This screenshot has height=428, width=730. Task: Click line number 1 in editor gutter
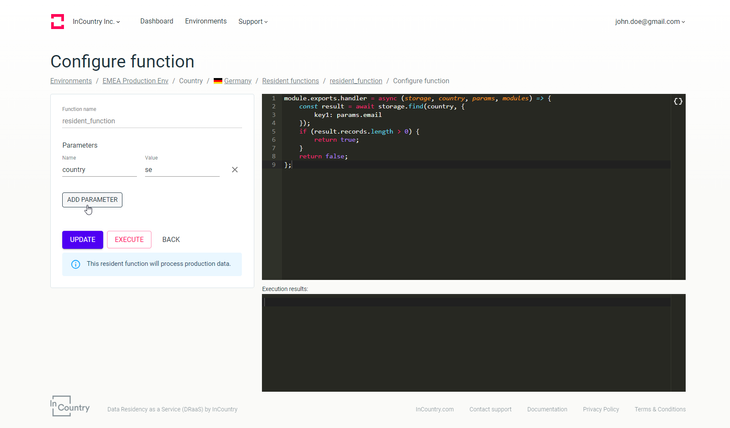pos(274,99)
